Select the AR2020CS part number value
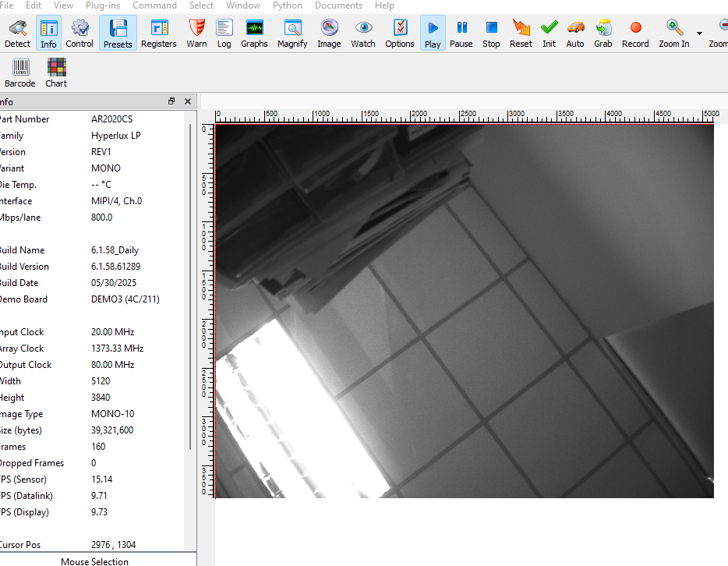The width and height of the screenshot is (728, 566). (x=112, y=119)
